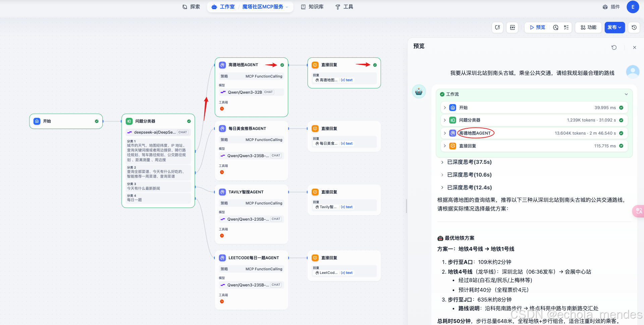Image resolution: width=644 pixels, height=325 pixels.
Task: Select 分类 1 in 问题分类器 node
Action: [x=158, y=151]
